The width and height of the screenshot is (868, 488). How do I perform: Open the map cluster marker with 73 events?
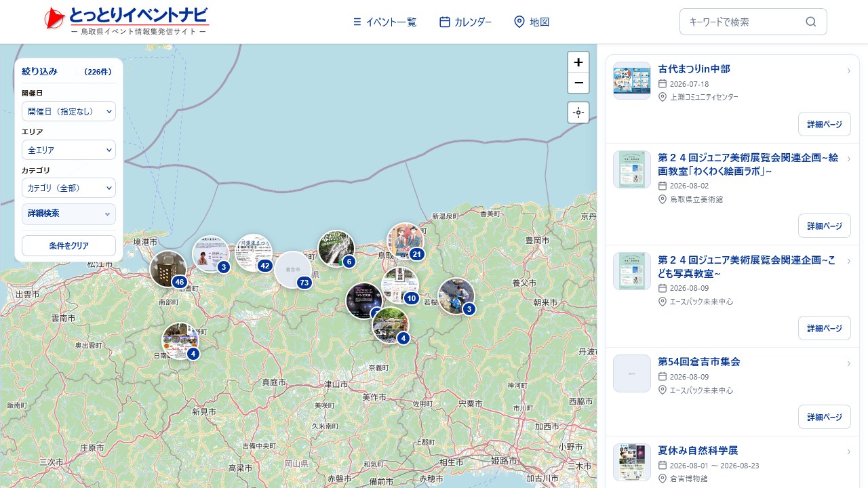pos(294,270)
